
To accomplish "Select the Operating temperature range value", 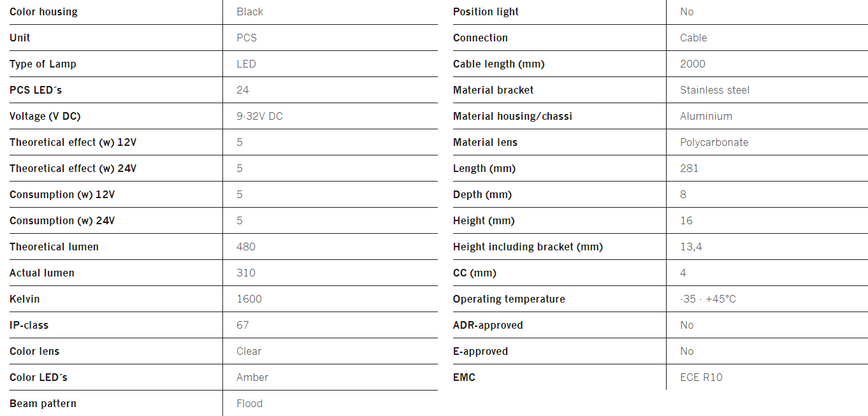I will [708, 299].
